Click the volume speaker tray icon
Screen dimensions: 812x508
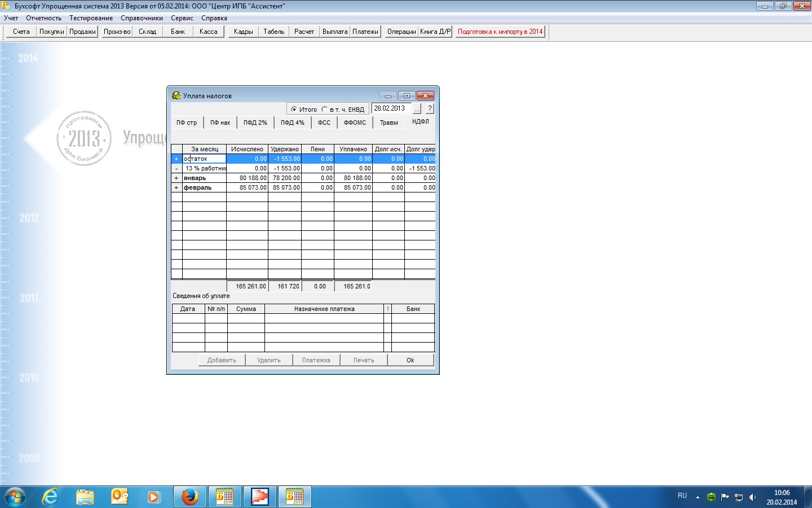(x=752, y=497)
